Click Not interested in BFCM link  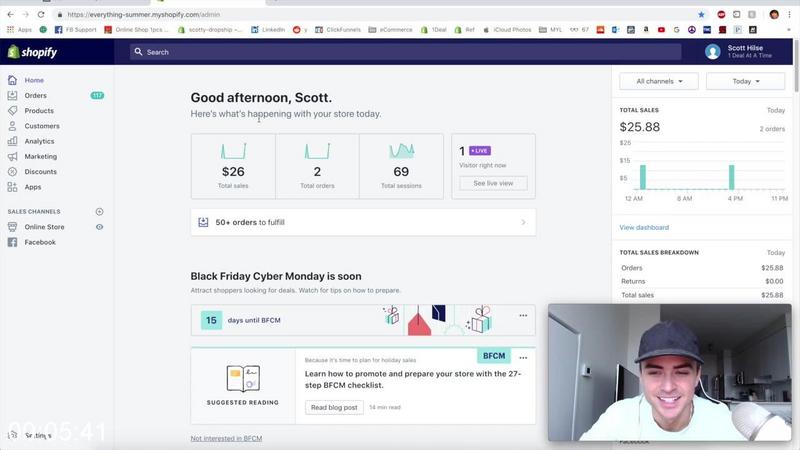coord(226,438)
